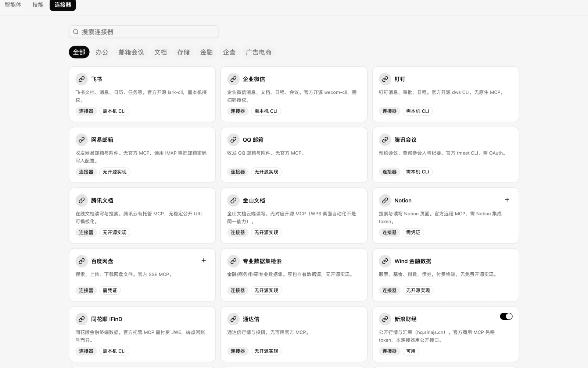Click the link icon on the 同花顺 iFinD card
This screenshot has height=368, width=588.
pyautogui.click(x=82, y=319)
